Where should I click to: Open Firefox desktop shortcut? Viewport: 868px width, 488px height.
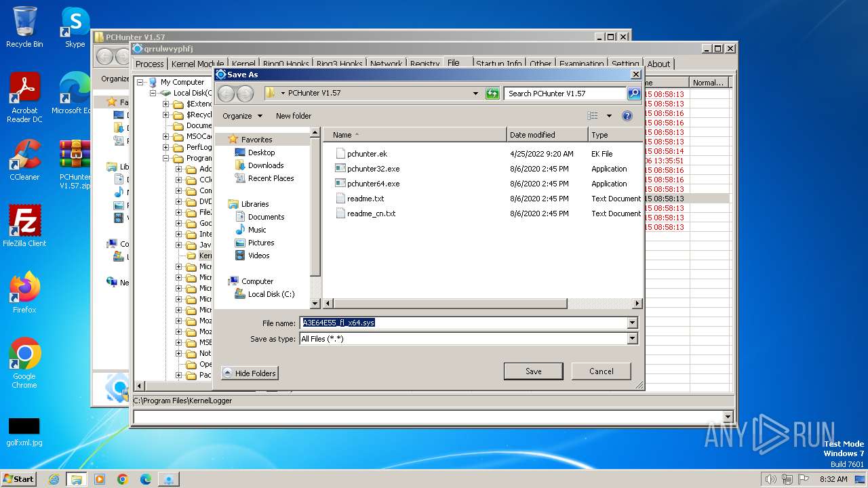tap(24, 292)
